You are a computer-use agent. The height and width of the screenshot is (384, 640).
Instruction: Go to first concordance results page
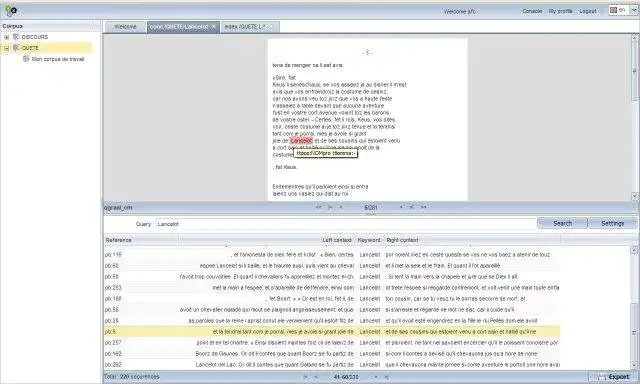pyautogui.click(x=305, y=377)
